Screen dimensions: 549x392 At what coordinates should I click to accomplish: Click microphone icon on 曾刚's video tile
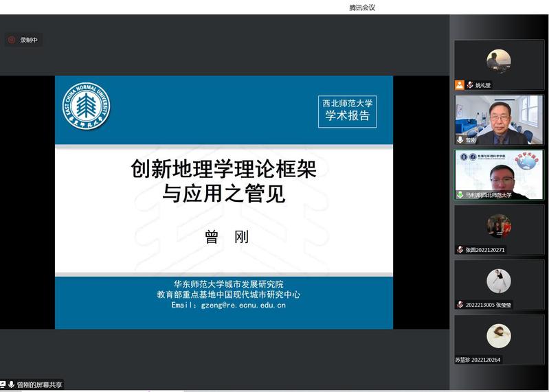tap(460, 139)
